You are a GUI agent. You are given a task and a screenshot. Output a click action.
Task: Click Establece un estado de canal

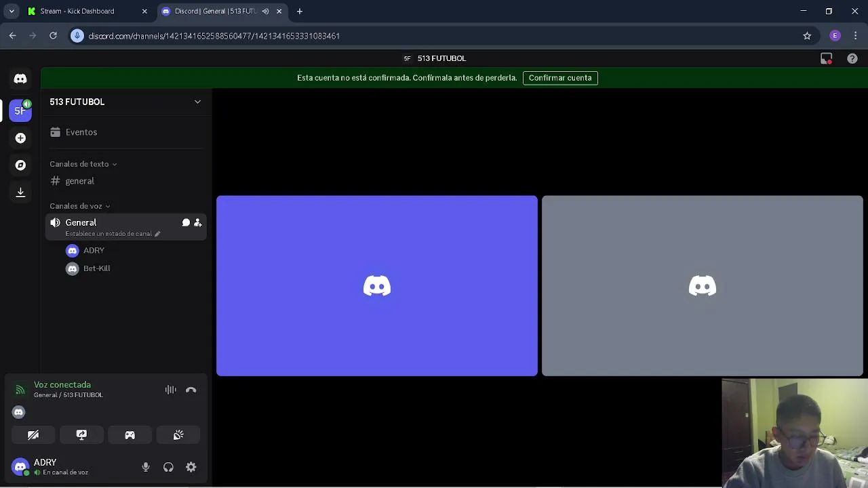[x=108, y=234]
